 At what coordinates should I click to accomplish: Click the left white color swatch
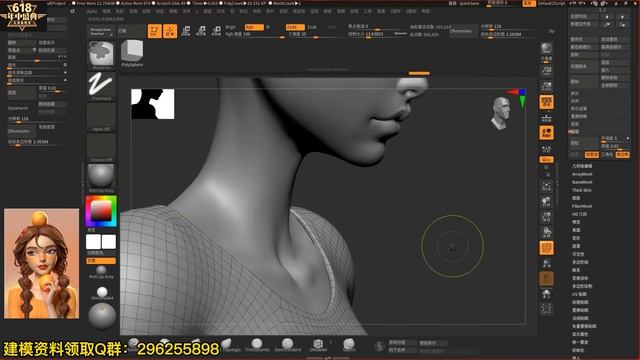pyautogui.click(x=93, y=242)
